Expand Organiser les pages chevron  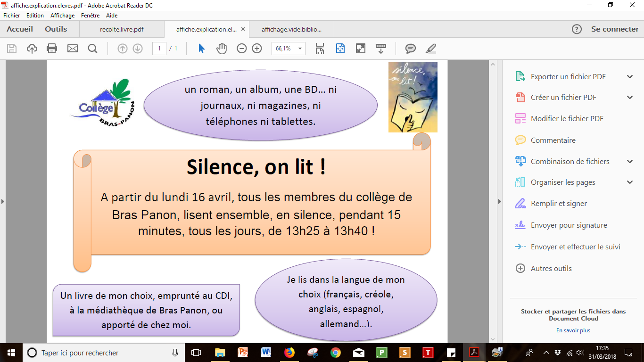[630, 182]
